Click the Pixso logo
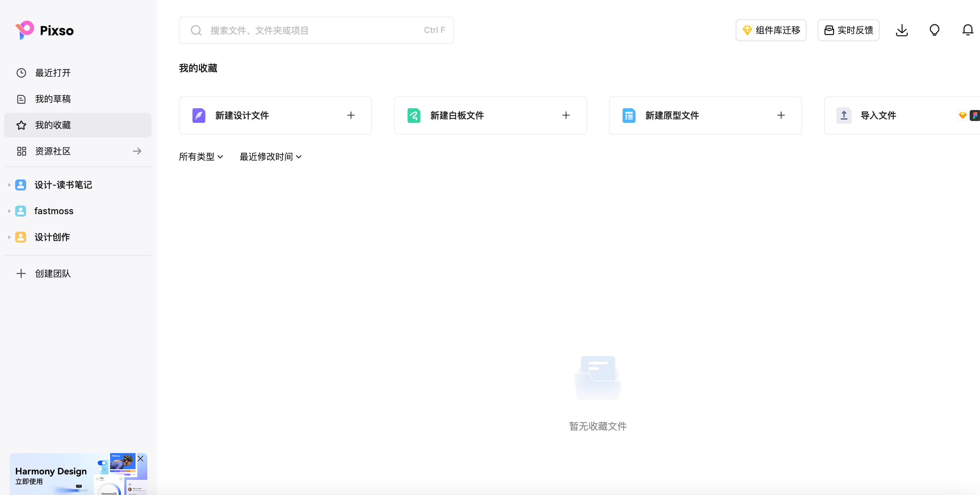The width and height of the screenshot is (980, 495). tap(44, 30)
